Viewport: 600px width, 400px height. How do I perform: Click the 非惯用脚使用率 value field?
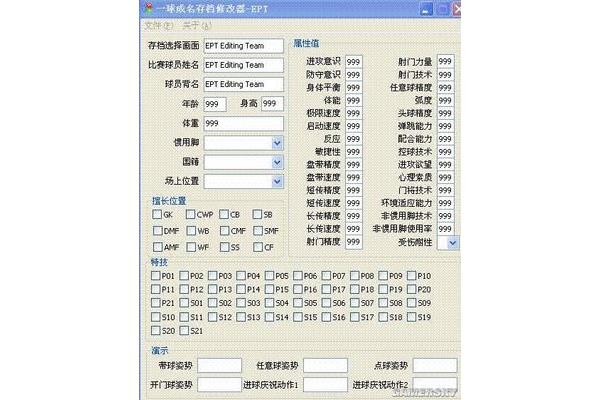[x=445, y=229]
